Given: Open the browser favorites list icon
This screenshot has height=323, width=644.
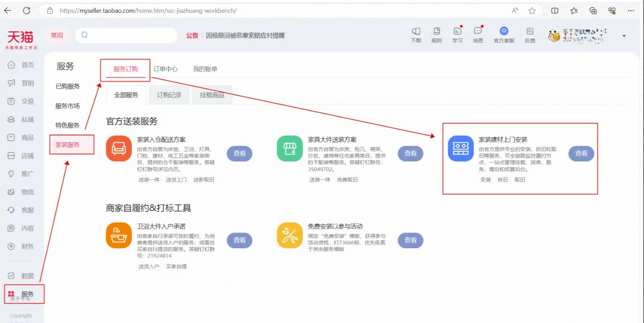Looking at the screenshot, I should tap(574, 11).
